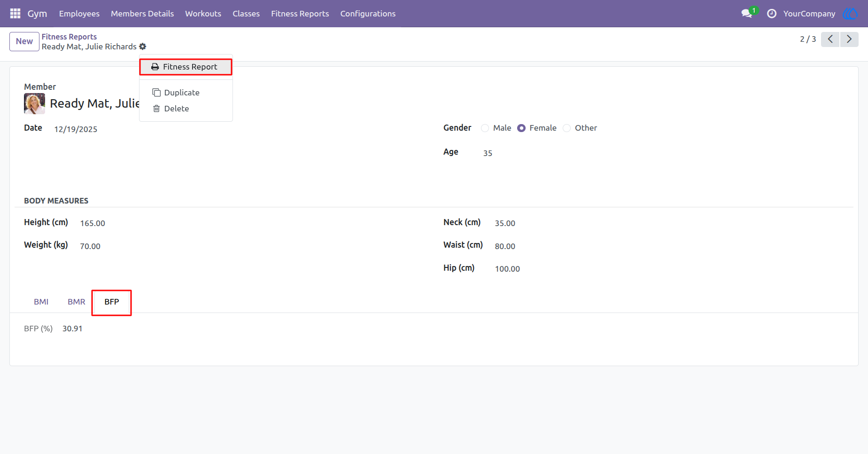Open Classes menu
Image resolution: width=868 pixels, height=454 pixels.
pyautogui.click(x=246, y=14)
